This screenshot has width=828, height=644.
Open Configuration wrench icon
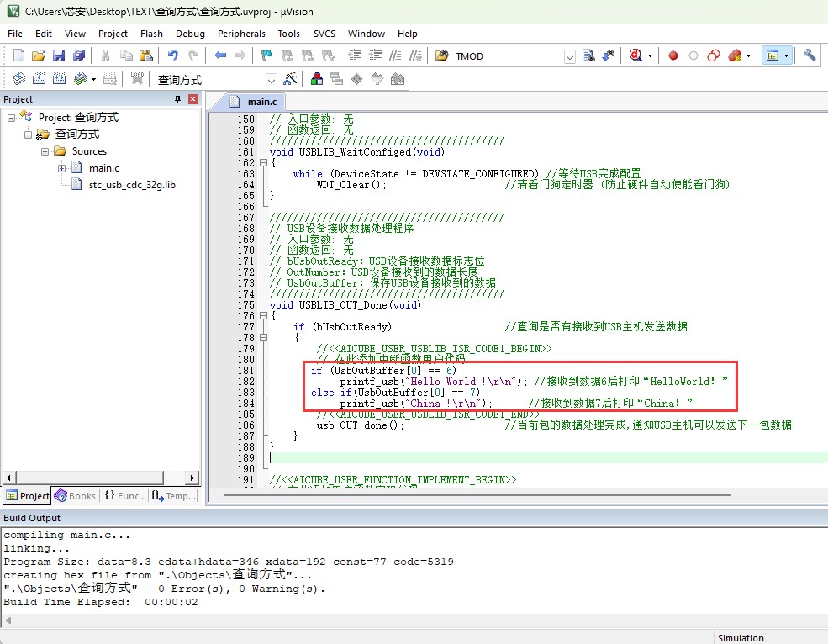coord(809,55)
